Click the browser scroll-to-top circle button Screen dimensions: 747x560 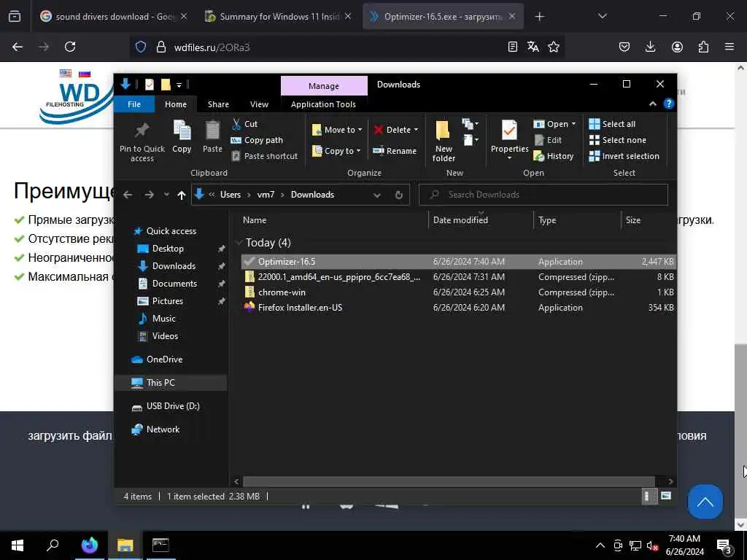tap(705, 502)
